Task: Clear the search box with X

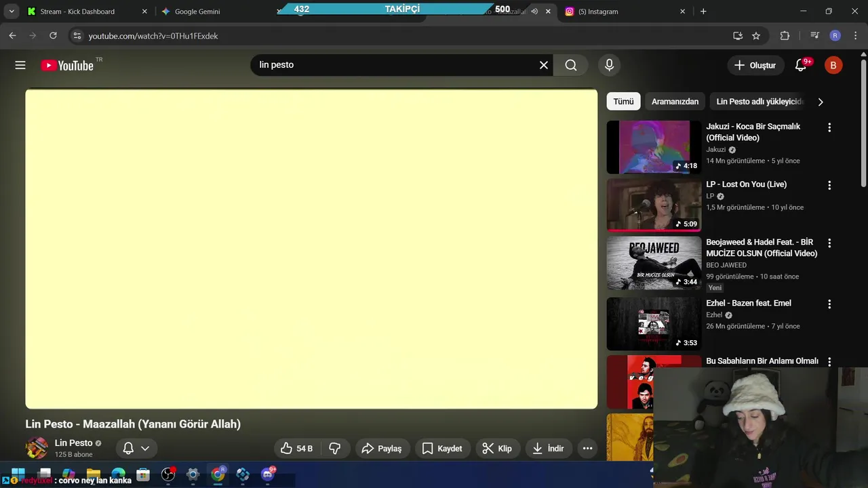Action: point(544,65)
